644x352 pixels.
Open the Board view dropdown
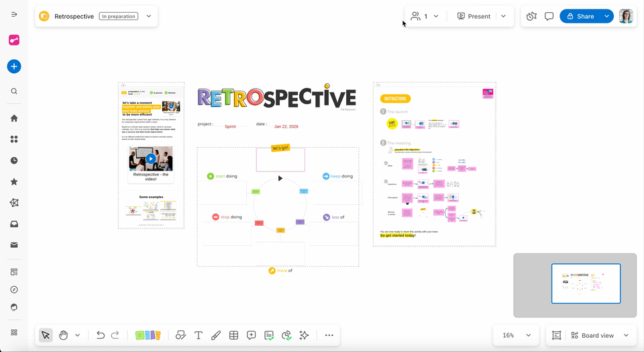[600, 336]
